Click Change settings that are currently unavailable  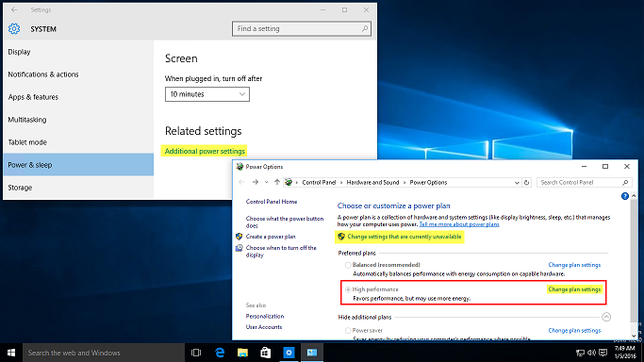click(405, 237)
